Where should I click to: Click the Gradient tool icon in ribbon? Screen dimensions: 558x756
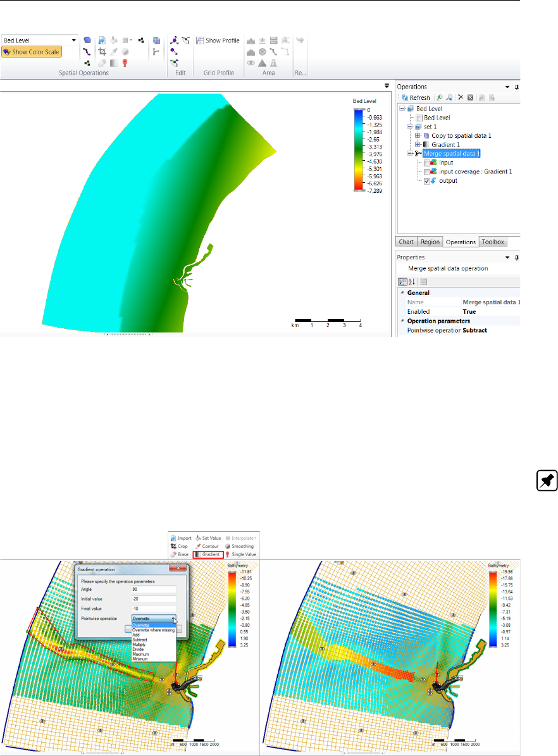[114, 63]
